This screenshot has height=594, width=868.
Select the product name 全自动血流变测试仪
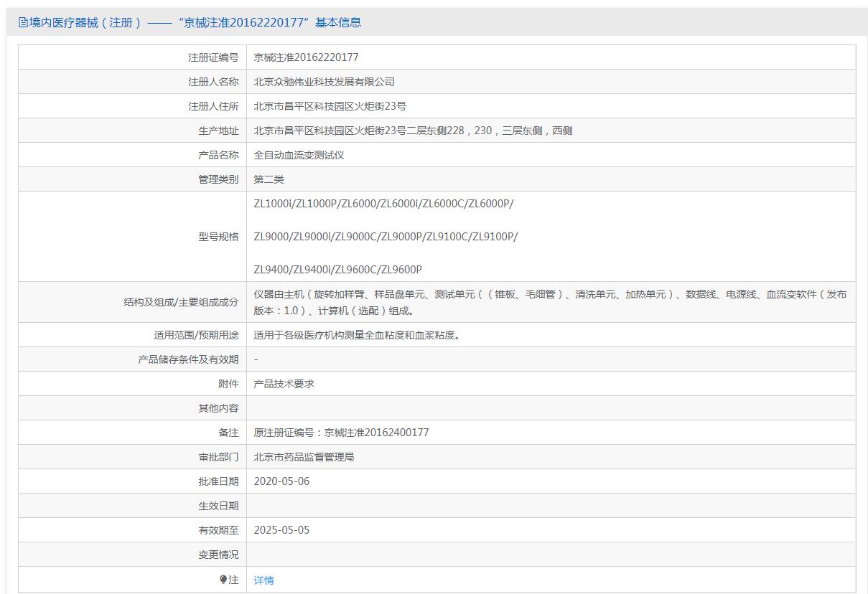click(299, 155)
